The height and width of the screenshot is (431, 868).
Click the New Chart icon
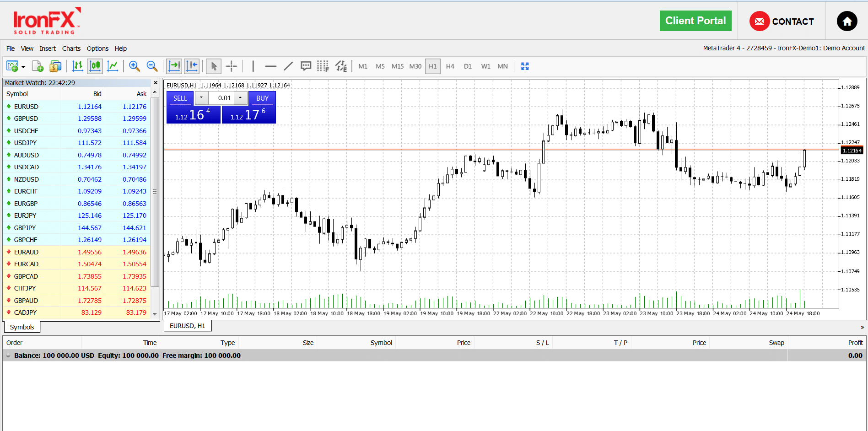click(12, 66)
